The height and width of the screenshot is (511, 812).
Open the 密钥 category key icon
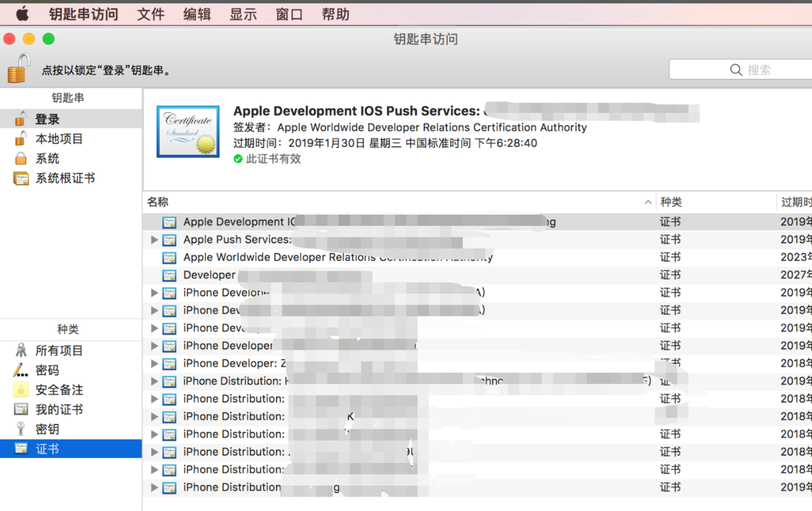point(21,429)
